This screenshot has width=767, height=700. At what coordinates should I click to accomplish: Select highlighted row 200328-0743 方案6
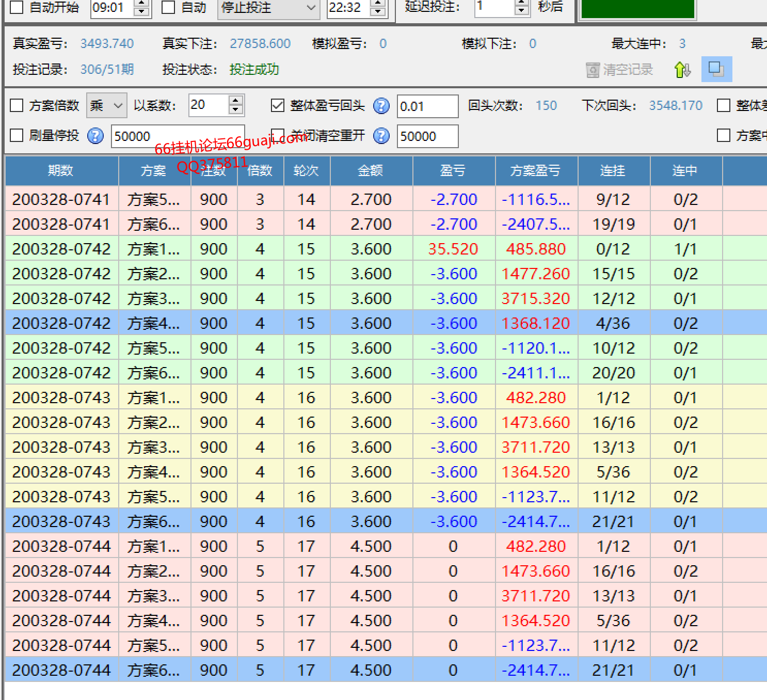(386, 521)
